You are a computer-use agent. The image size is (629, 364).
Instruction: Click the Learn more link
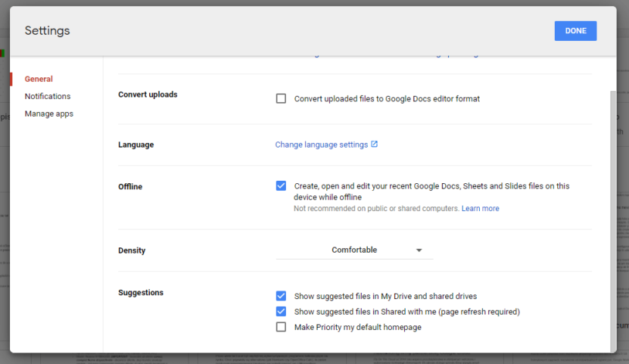(480, 209)
